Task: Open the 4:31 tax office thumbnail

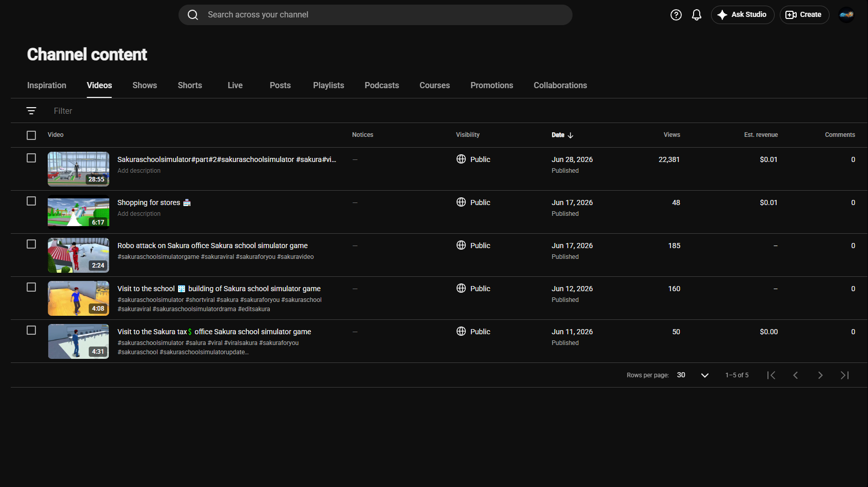Action: click(x=78, y=341)
